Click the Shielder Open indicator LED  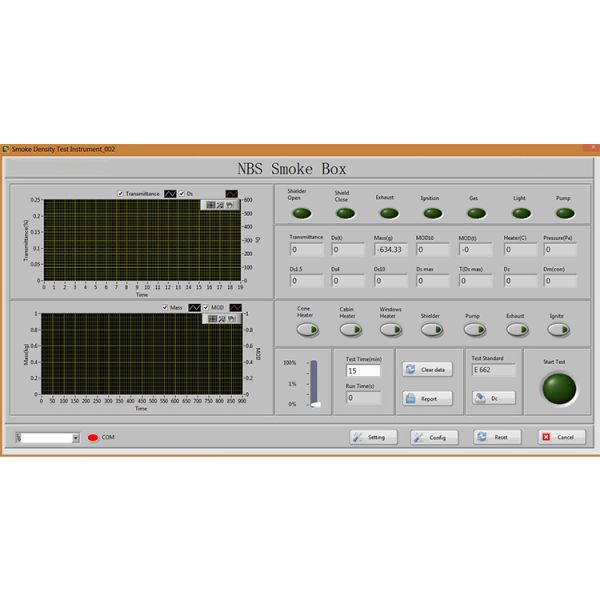point(297,212)
